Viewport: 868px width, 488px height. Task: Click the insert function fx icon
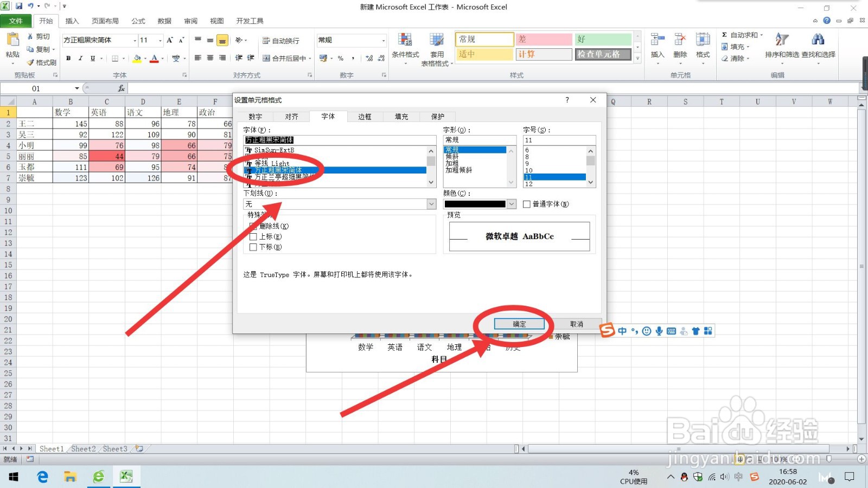click(x=121, y=88)
